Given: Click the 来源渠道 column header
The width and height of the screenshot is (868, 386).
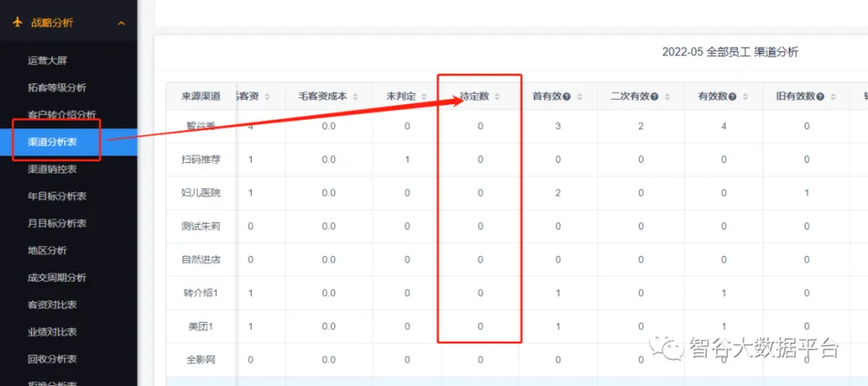Looking at the screenshot, I should coord(201,96).
